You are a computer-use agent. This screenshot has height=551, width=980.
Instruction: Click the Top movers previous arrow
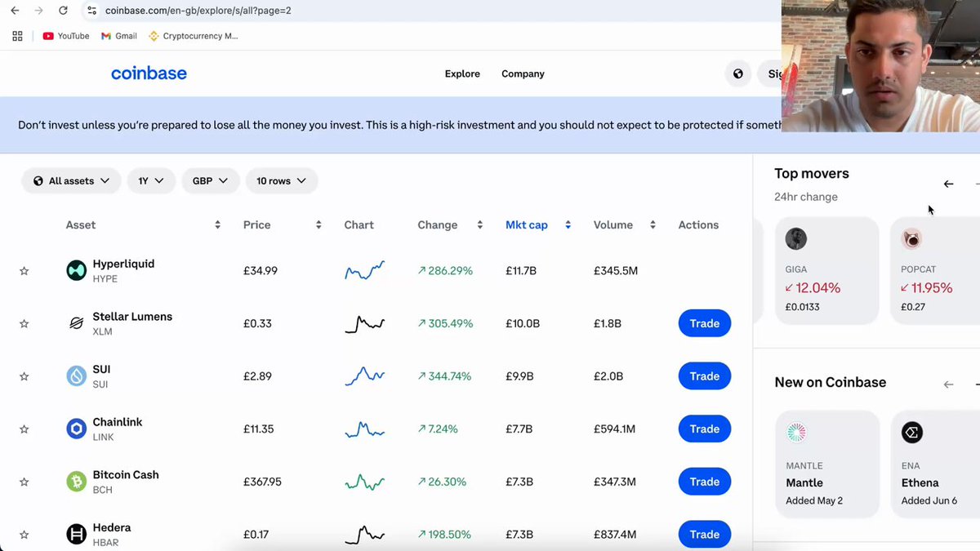coord(948,184)
